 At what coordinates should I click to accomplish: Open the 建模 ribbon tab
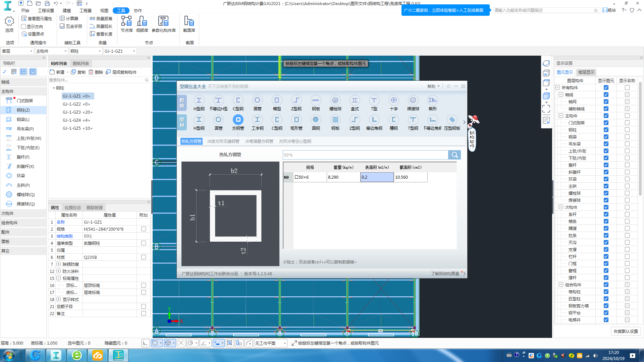[x=67, y=10]
